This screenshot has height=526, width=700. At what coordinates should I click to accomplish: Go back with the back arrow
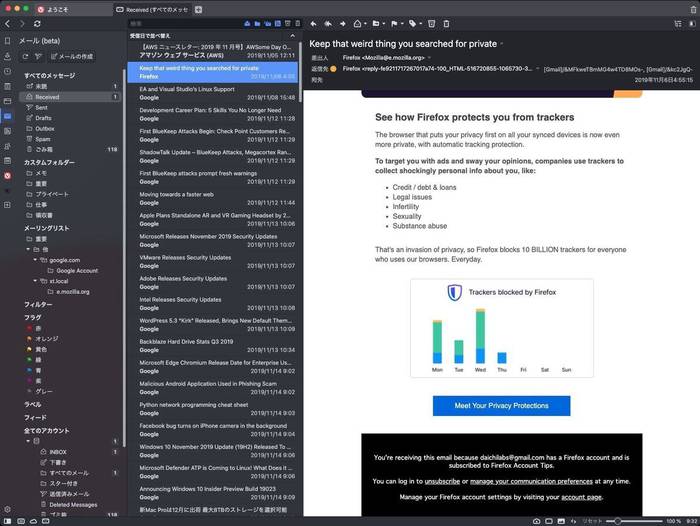[x=7, y=24]
